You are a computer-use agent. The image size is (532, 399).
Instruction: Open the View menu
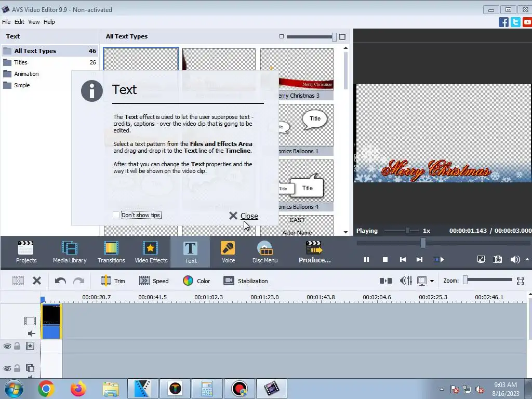(34, 22)
